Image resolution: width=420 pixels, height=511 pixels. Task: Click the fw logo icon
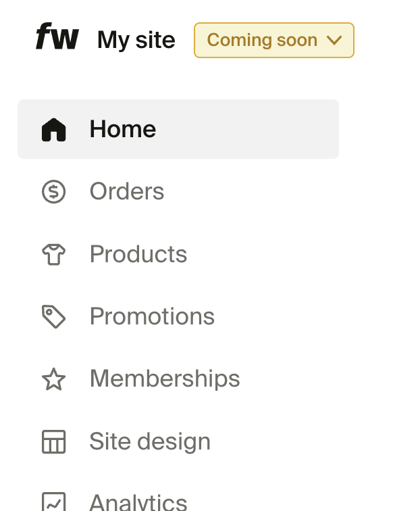tap(57, 37)
